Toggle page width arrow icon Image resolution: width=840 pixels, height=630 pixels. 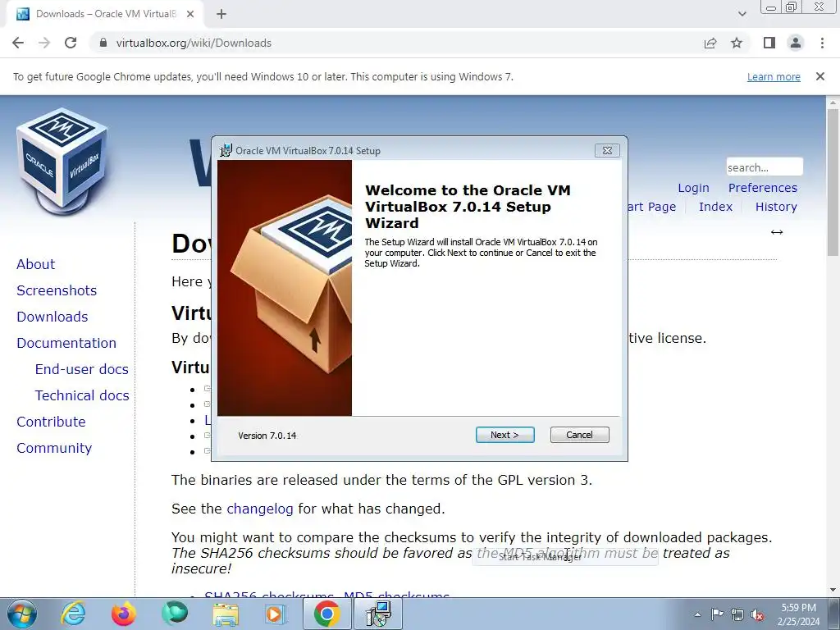[777, 232]
